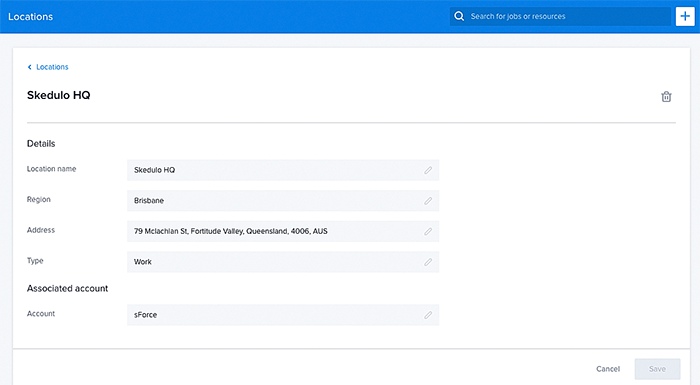Click pencil icon for Account field

click(x=428, y=315)
